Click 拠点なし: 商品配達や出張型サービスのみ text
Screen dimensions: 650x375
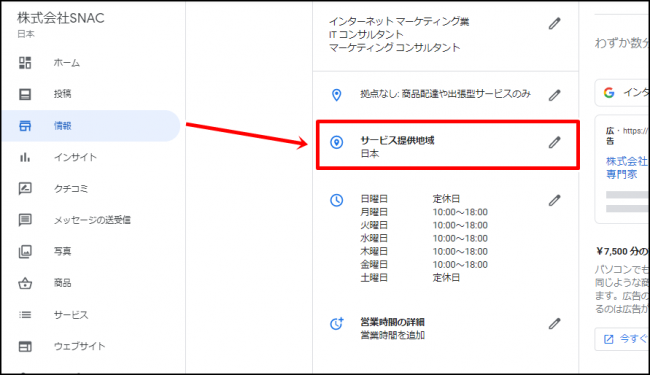point(445,94)
